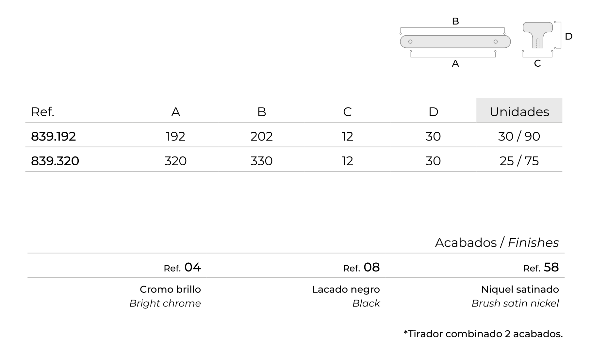
Task: Click dimension label D beside profile
Action: click(568, 36)
